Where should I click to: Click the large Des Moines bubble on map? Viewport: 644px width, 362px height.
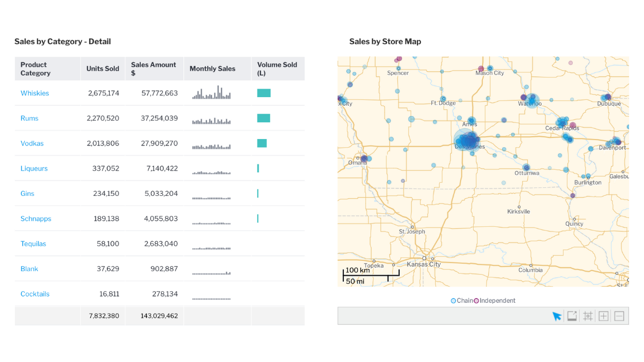coord(466,140)
